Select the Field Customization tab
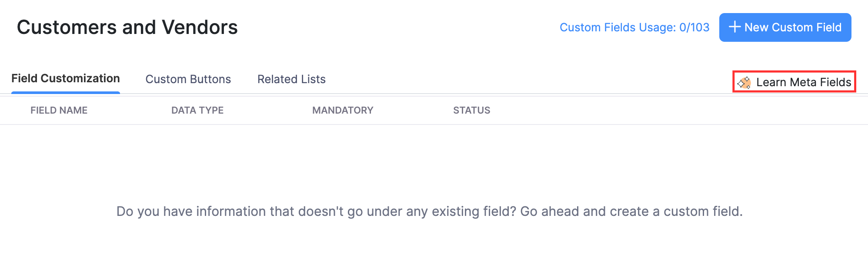The image size is (868, 269). click(66, 78)
